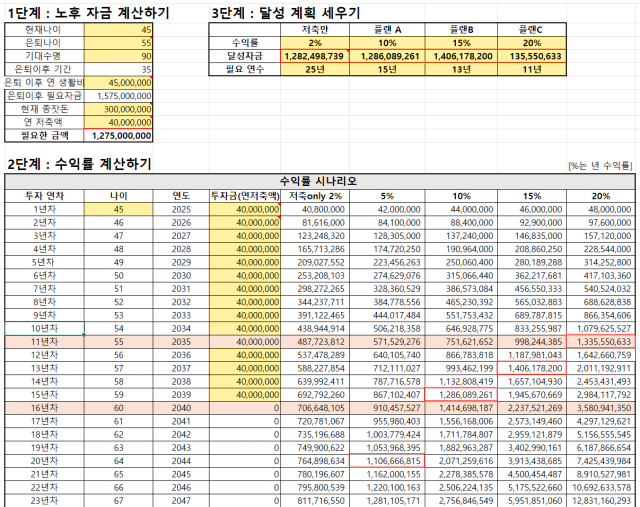The height and width of the screenshot is (507, 640).
Task: Select the 연 저축액 value cell in step 1
Action: [x=118, y=122]
